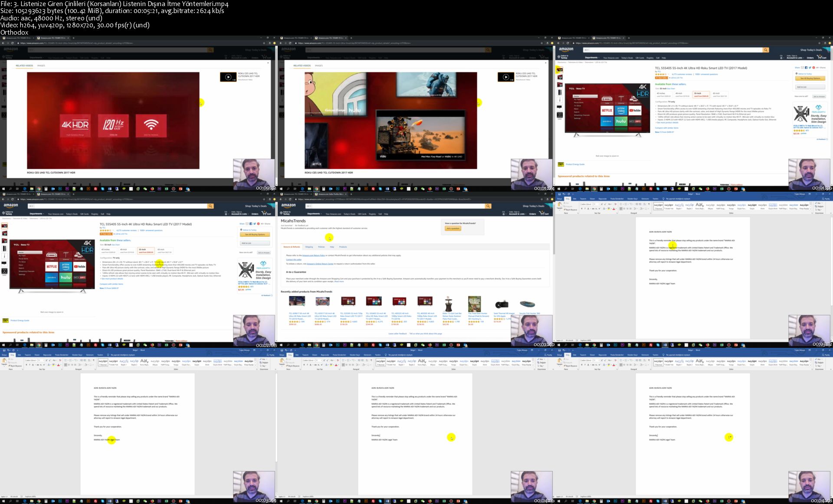Expand the styles gallery arrow in the 00:03:12 frame
The image size is (833, 504).
[x=810, y=209]
